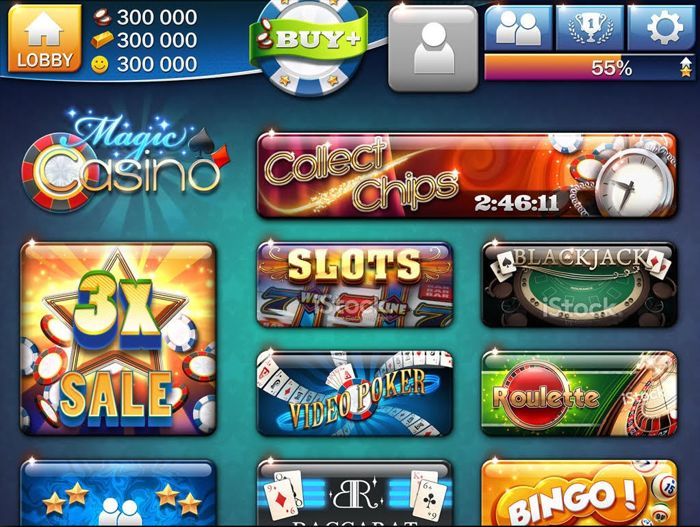The height and width of the screenshot is (527, 700).
Task: Launch the Video Poker game
Action: [355, 393]
